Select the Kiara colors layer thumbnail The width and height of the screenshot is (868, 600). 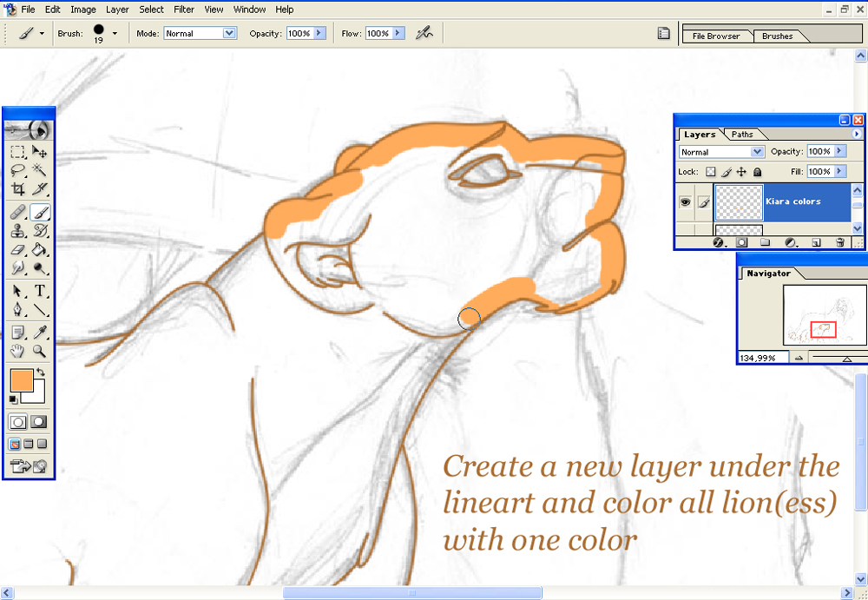click(x=739, y=202)
